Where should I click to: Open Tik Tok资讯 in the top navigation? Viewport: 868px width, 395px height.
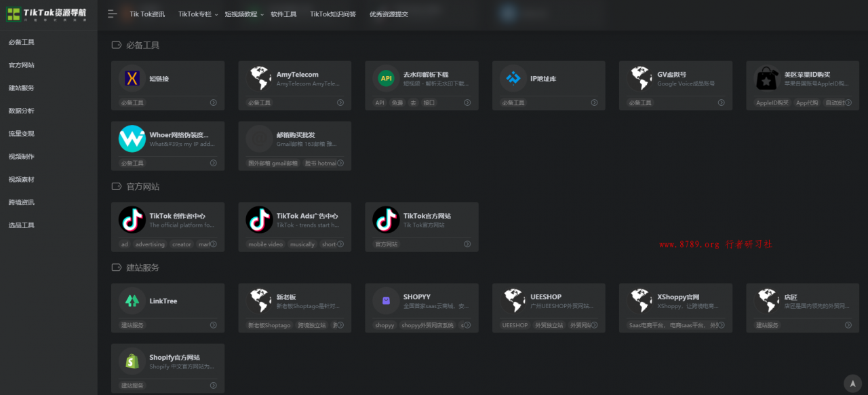[x=147, y=14]
